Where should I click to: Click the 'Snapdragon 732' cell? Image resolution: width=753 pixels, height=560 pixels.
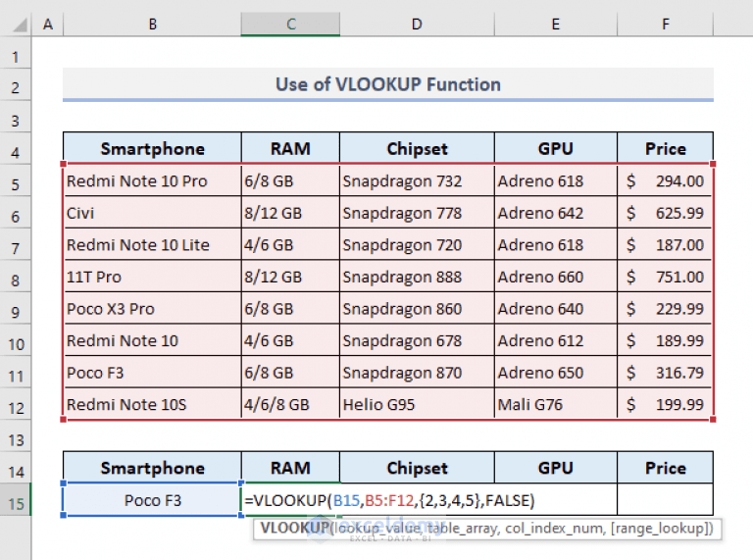(x=417, y=181)
